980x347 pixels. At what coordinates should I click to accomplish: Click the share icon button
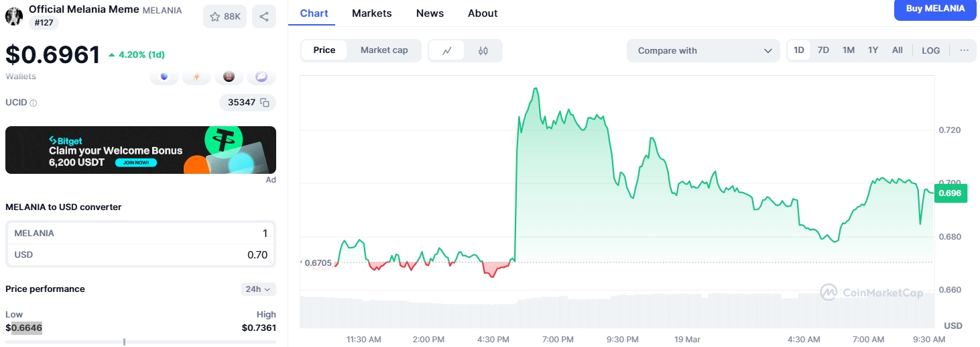264,17
